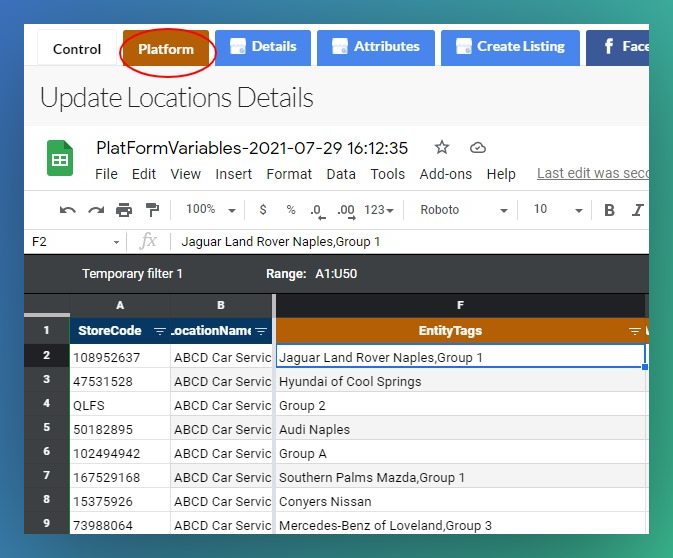
Task: Click the Audi Naples cell
Action: [461, 429]
